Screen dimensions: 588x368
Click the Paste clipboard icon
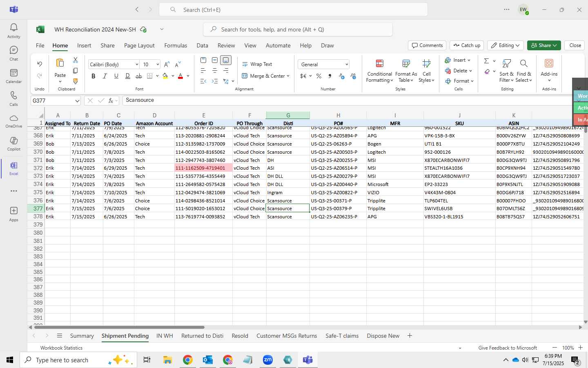pos(60,63)
